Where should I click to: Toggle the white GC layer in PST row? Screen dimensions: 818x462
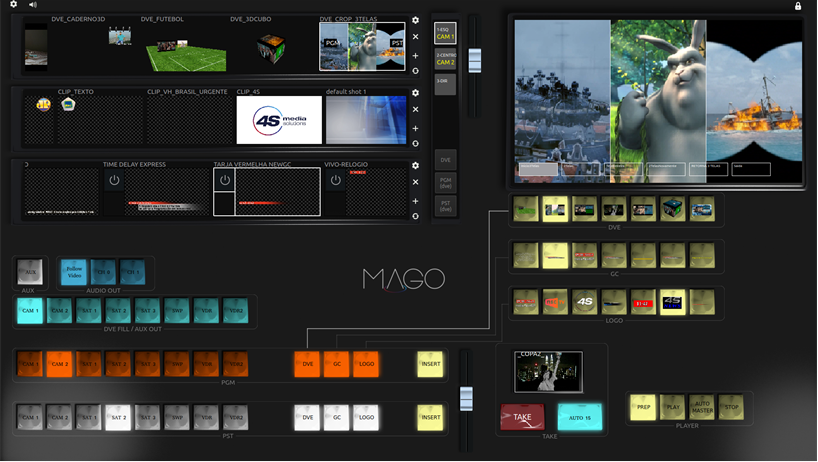coord(336,418)
